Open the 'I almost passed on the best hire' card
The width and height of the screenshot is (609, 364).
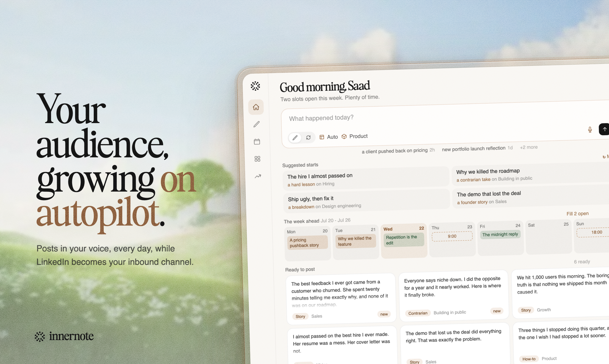tap(342, 345)
